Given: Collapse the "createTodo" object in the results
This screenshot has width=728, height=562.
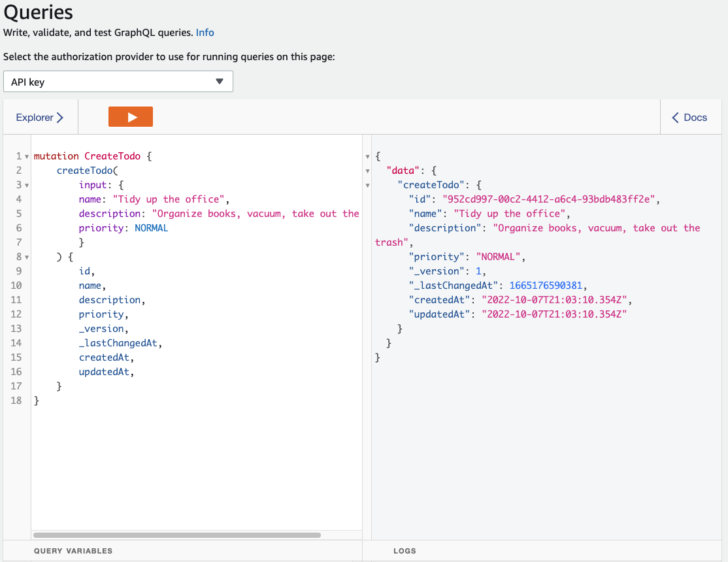Looking at the screenshot, I should click(x=367, y=186).
